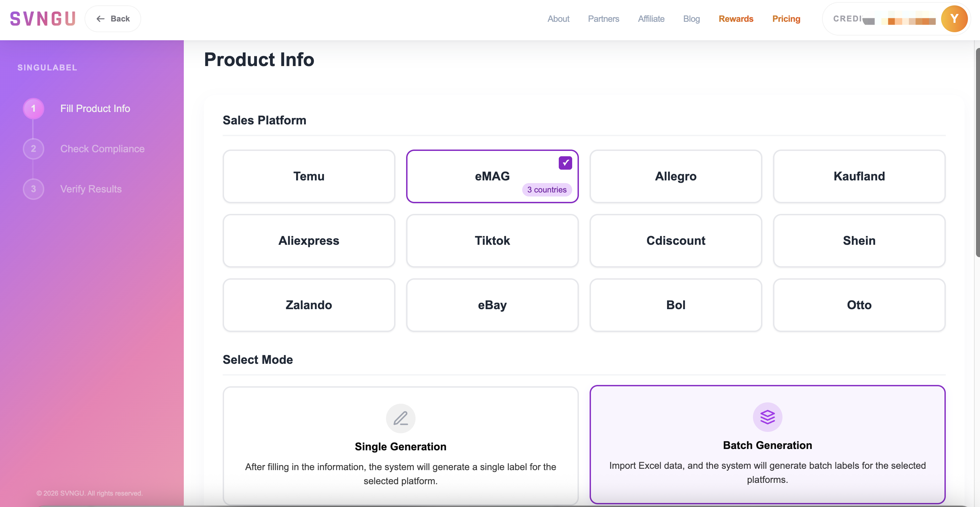Image resolution: width=980 pixels, height=507 pixels.
Task: Click the layers icon for Batch Generation
Action: click(767, 417)
